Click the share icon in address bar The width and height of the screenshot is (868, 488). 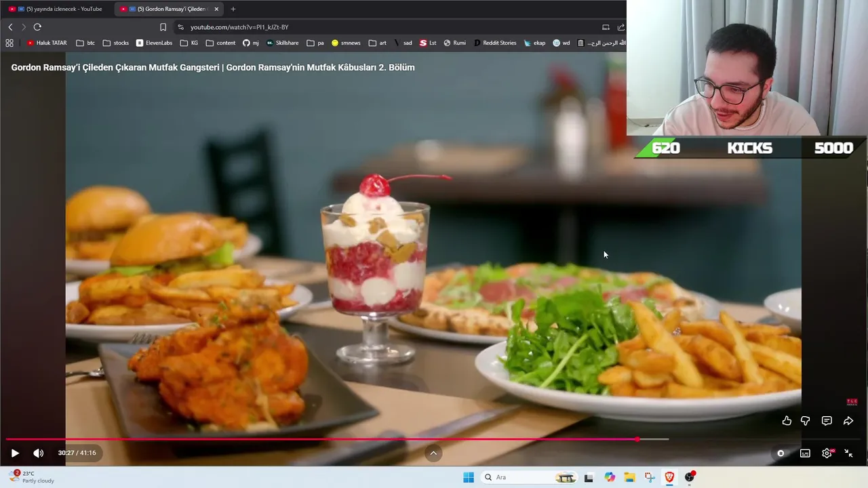[x=620, y=27]
